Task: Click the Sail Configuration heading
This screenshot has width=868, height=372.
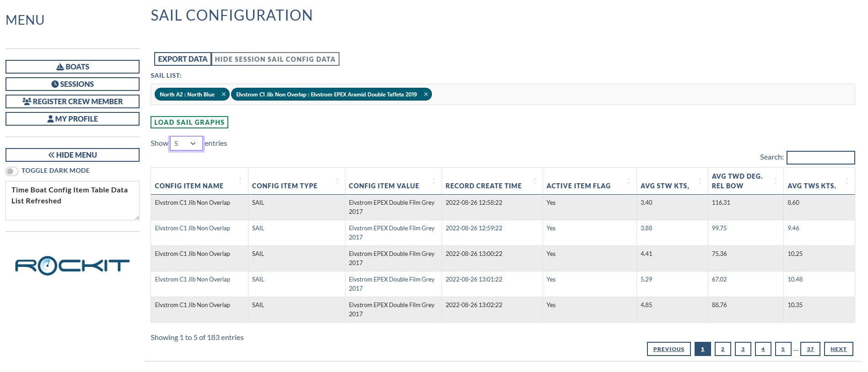Action: (232, 16)
